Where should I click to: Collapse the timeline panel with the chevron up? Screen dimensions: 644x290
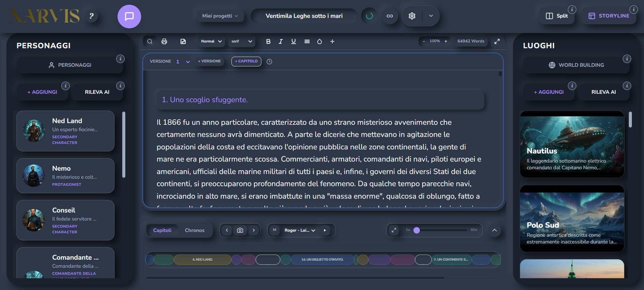coord(494,230)
